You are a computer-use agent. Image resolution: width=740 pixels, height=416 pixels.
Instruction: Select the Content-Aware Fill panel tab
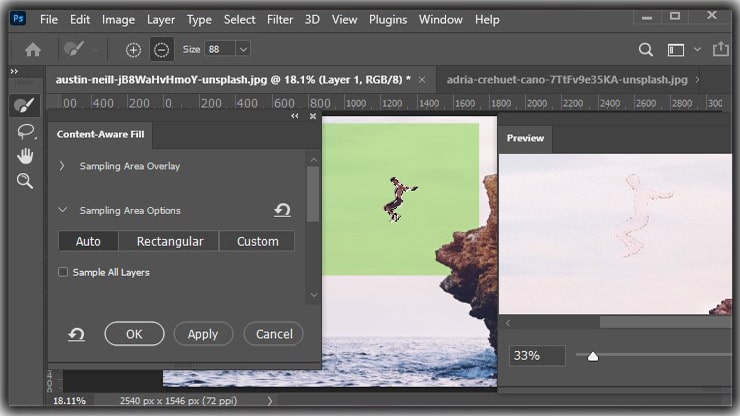(101, 135)
